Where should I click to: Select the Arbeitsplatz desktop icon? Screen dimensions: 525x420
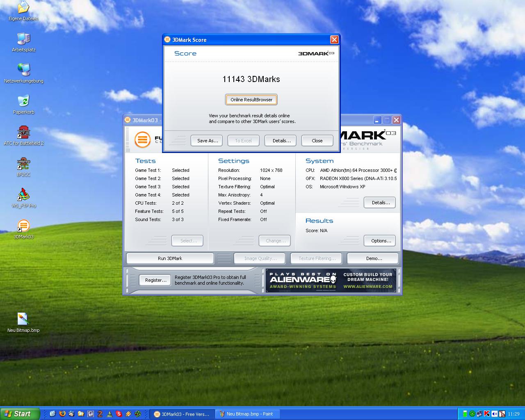[x=23, y=42]
